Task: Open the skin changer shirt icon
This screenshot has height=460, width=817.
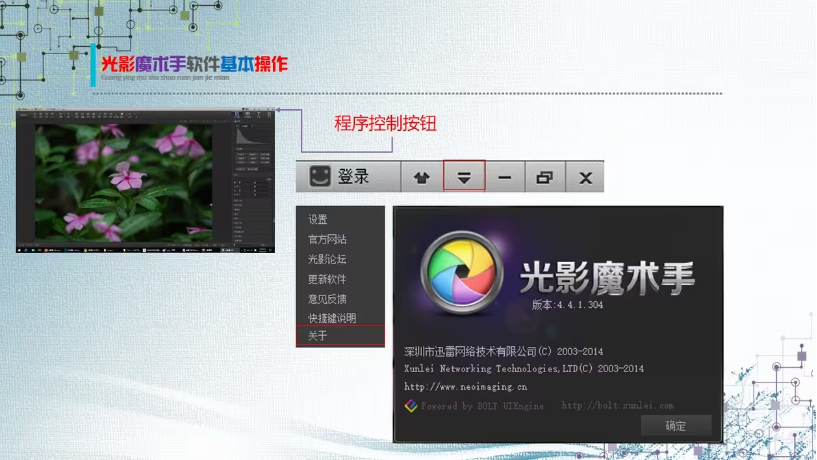Action: click(x=422, y=178)
